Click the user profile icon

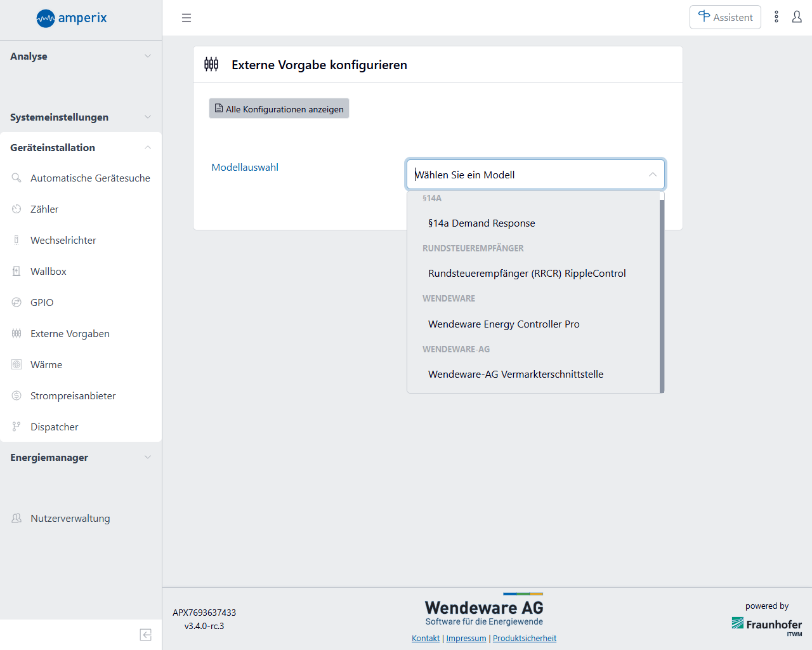[x=797, y=17]
